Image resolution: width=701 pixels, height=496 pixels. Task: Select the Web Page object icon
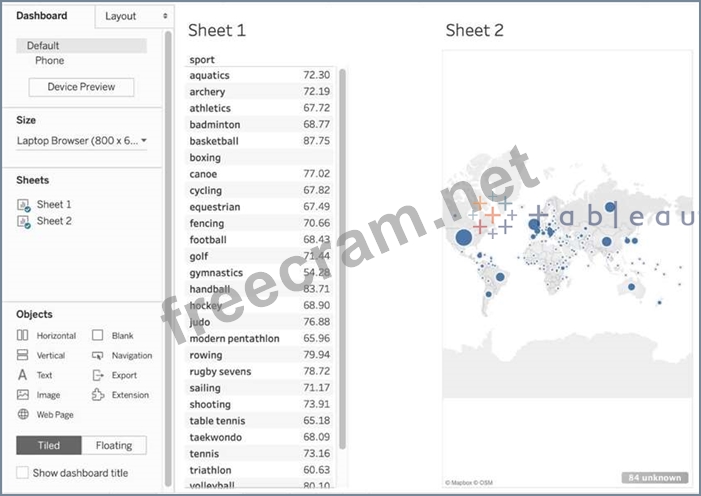pyautogui.click(x=23, y=414)
